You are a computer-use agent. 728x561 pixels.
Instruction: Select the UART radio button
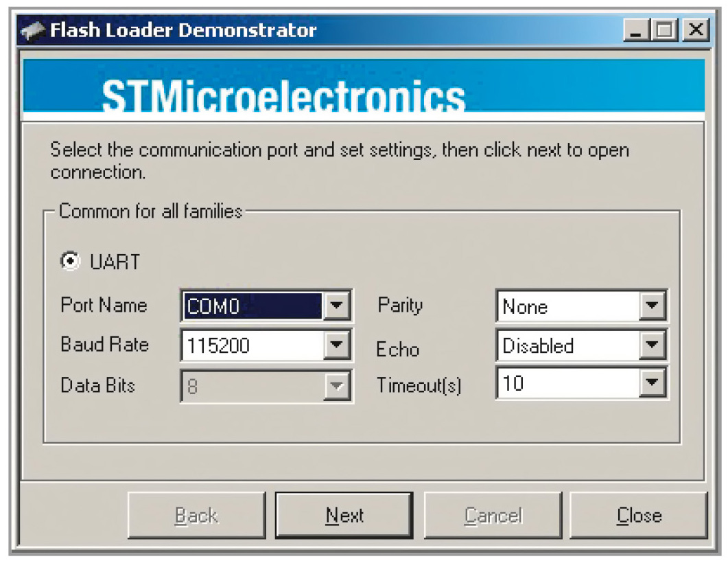(x=71, y=262)
